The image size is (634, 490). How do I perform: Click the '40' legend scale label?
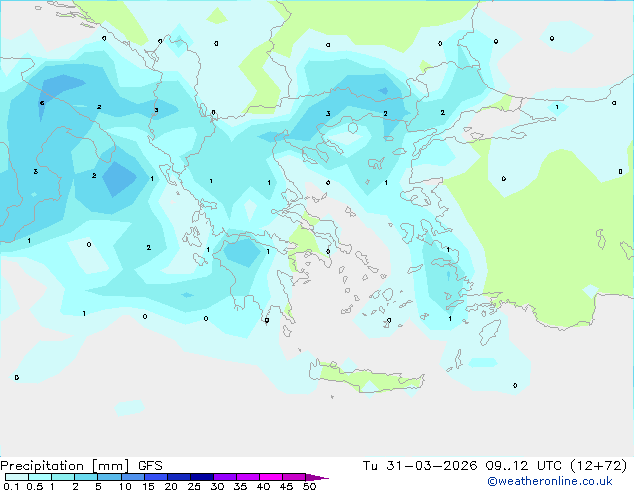click(263, 486)
